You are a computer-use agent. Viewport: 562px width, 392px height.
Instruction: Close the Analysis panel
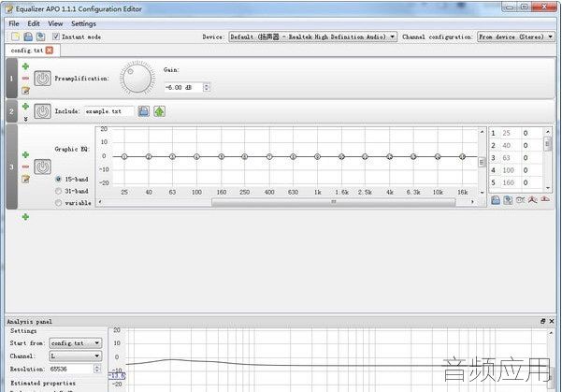coord(552,321)
